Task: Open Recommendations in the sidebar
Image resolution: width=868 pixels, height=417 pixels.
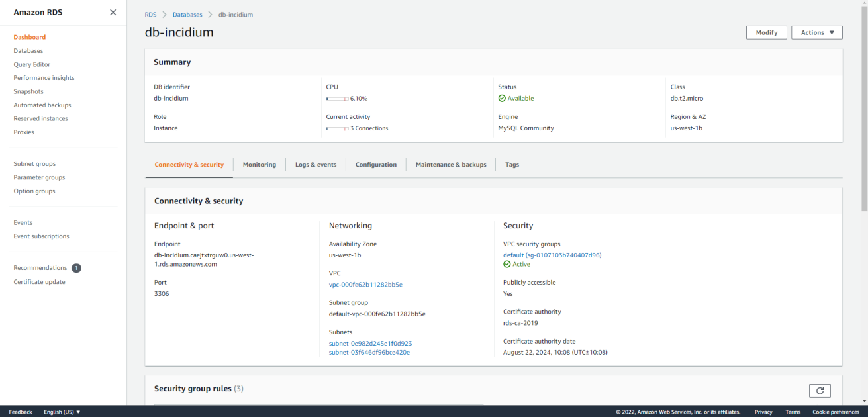Action: point(40,268)
